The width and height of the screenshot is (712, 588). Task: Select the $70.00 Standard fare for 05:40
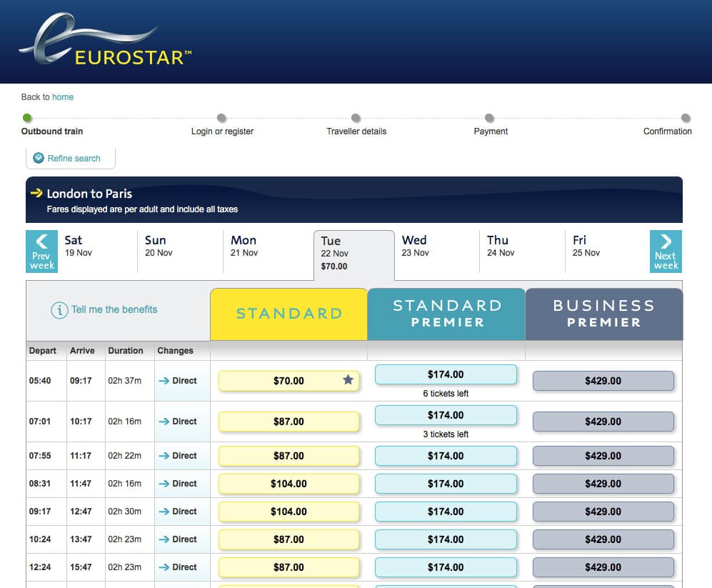pyautogui.click(x=289, y=380)
